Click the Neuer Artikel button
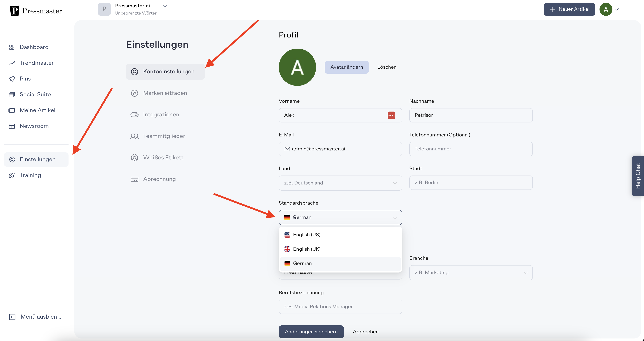The height and width of the screenshot is (341, 644). click(569, 9)
